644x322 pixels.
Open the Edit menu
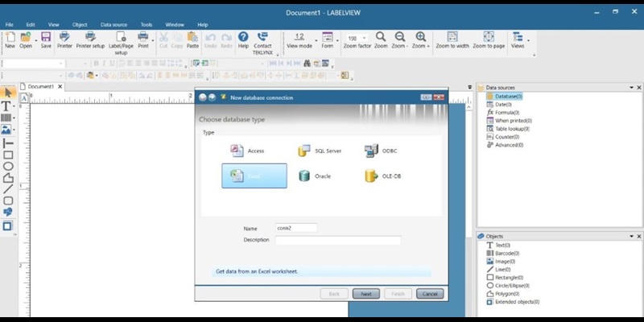[31, 25]
